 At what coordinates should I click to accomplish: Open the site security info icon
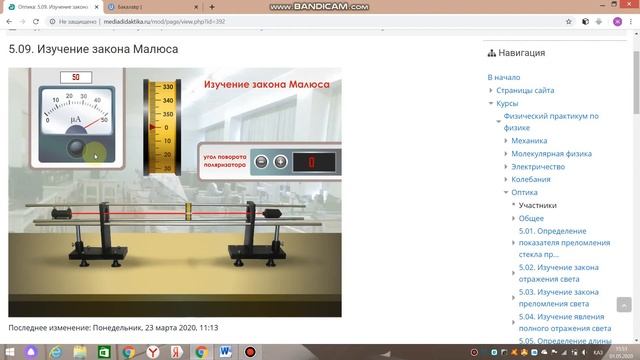click(52, 22)
